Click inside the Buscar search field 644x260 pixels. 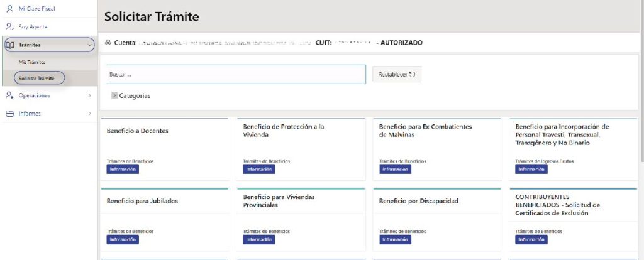coord(236,74)
